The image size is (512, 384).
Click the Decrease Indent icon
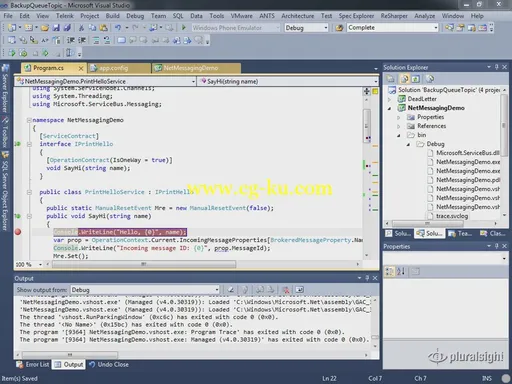coord(71,40)
